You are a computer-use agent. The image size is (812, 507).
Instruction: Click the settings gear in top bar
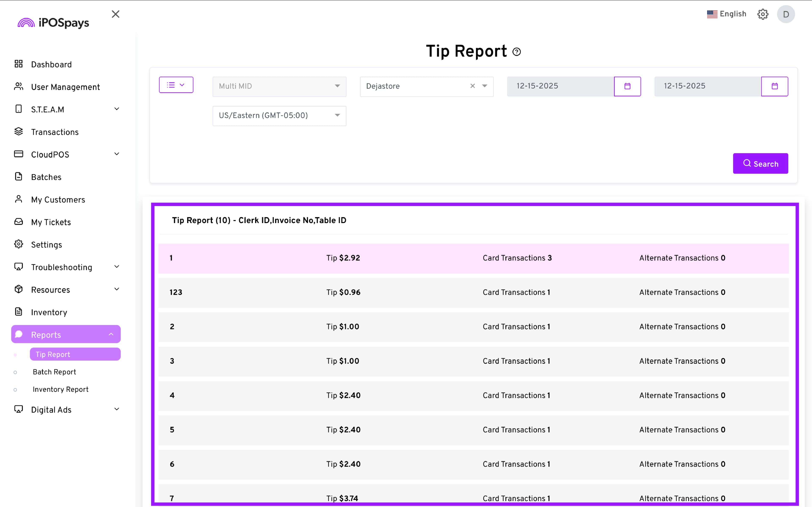pyautogui.click(x=763, y=14)
